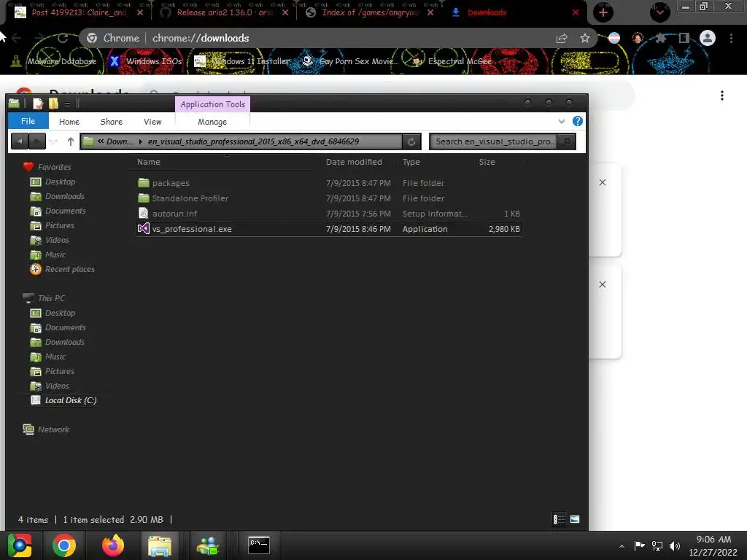Open Command Prompt taskbar button
Image resolution: width=747 pixels, height=560 pixels.
coord(259,545)
